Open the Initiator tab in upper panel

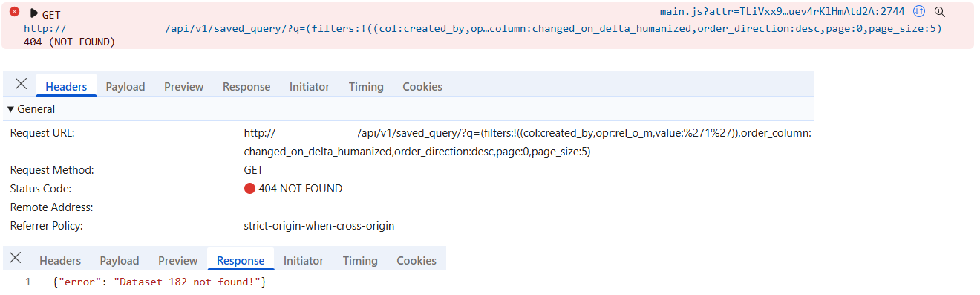click(x=310, y=86)
